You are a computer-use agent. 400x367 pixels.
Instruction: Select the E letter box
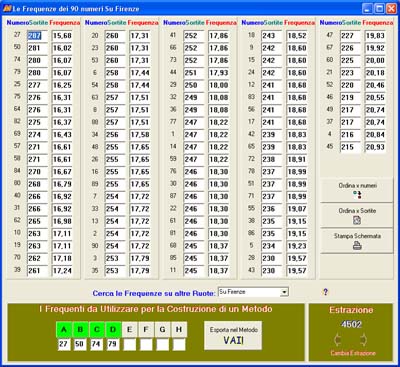(129, 330)
